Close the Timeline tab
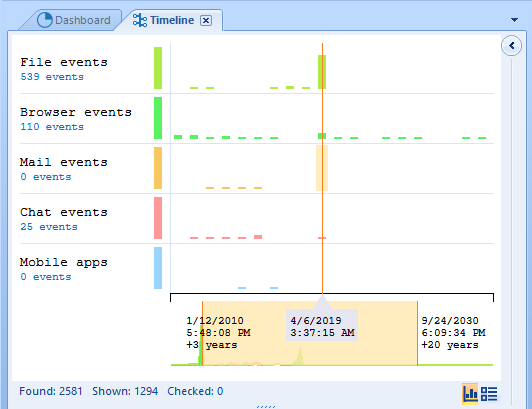The height and width of the screenshot is (409, 532). tap(206, 20)
